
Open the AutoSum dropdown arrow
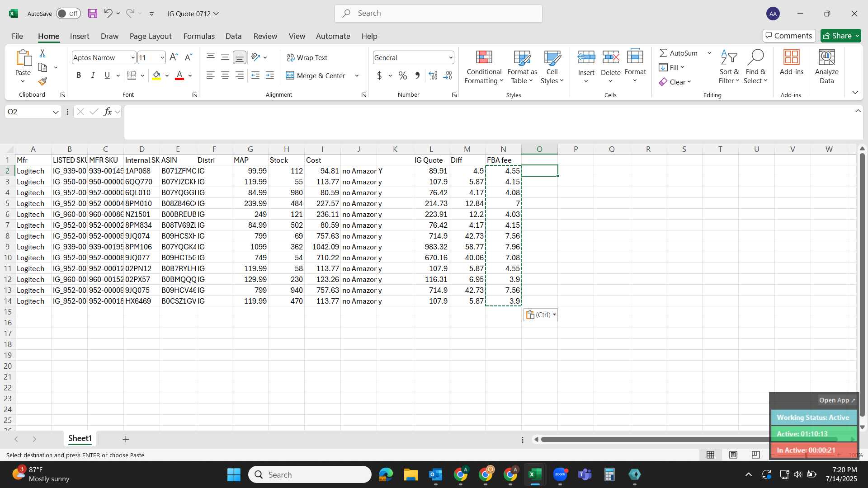[709, 53]
